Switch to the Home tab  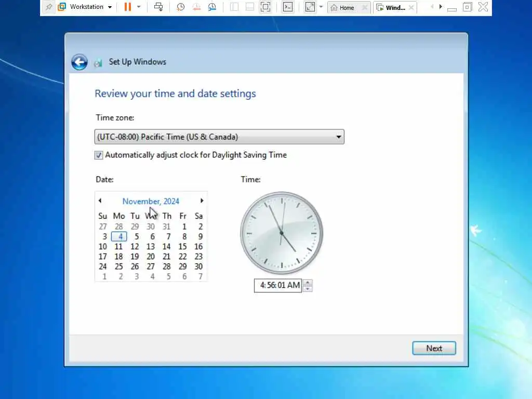[x=343, y=7]
